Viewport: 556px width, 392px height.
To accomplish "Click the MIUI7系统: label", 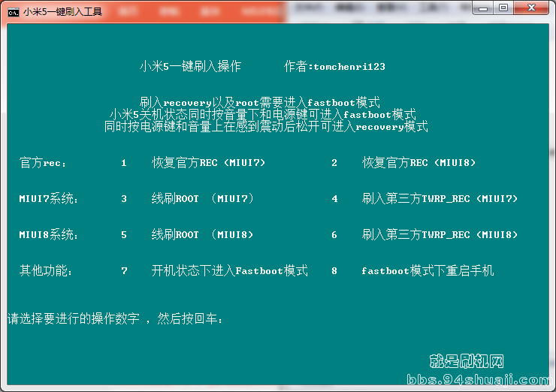I will 49,198.
